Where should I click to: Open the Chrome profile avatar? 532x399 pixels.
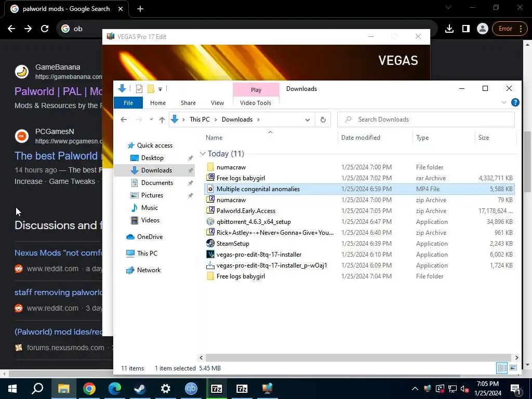[482, 29]
